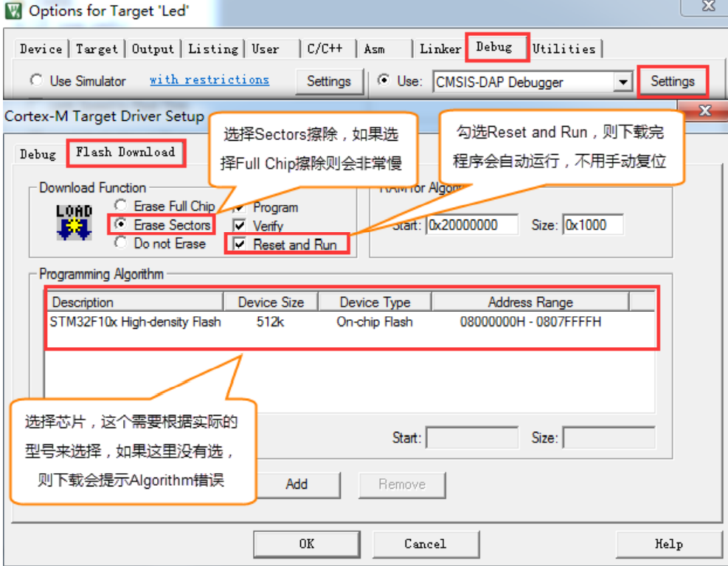Image resolution: width=728 pixels, height=566 pixels.
Task: Toggle the Verify checkbox
Action: coord(240,226)
